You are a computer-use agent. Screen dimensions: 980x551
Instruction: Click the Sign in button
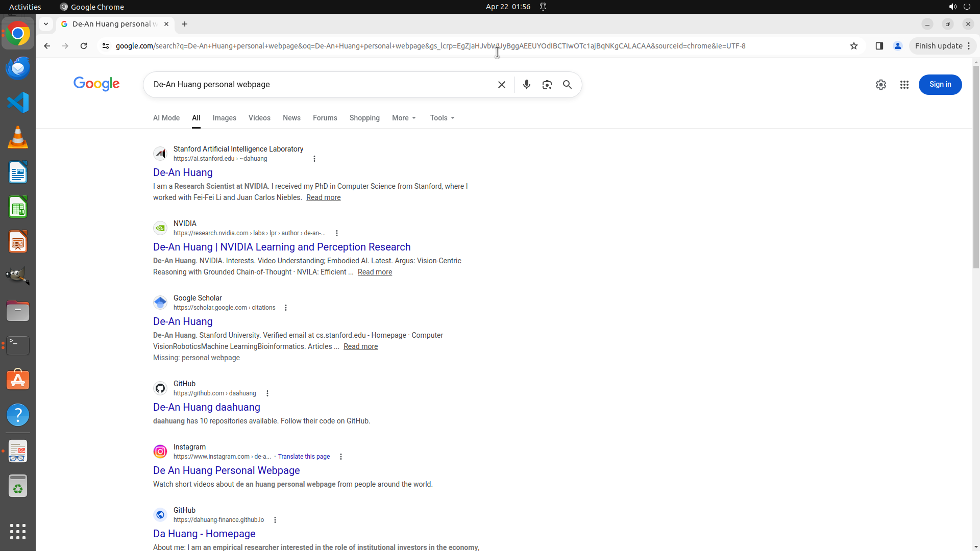click(940, 85)
